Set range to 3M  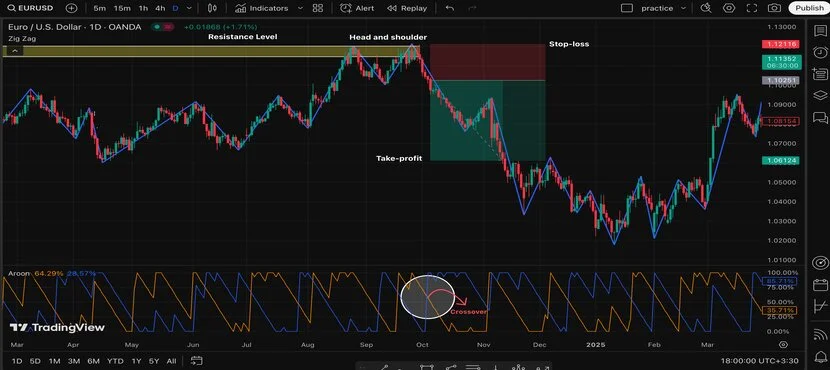pyautogui.click(x=74, y=361)
